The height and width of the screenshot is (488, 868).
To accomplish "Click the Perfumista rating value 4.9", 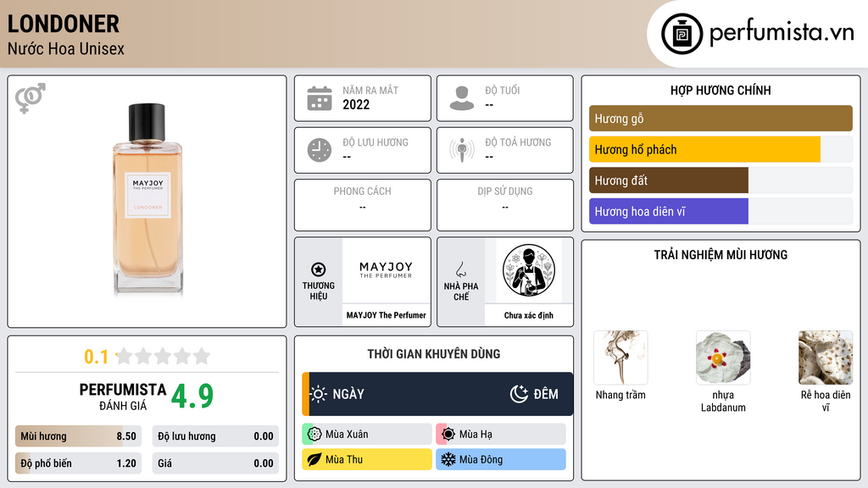I will (192, 396).
